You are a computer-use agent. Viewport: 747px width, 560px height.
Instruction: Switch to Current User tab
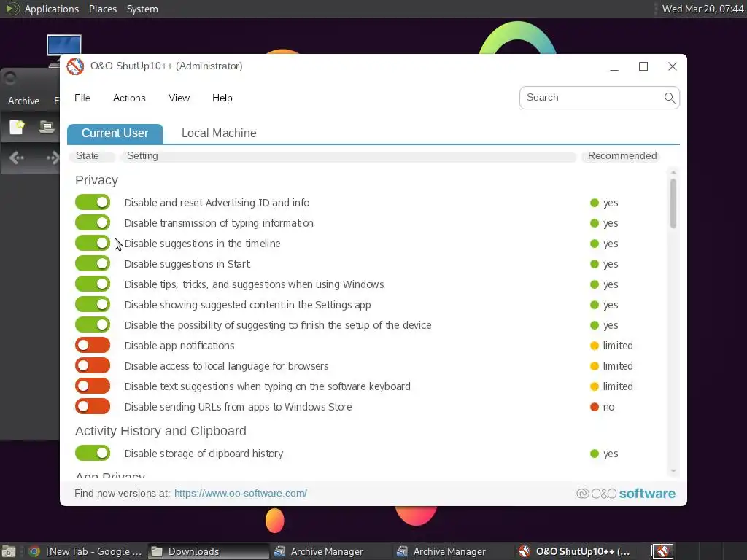[115, 133]
